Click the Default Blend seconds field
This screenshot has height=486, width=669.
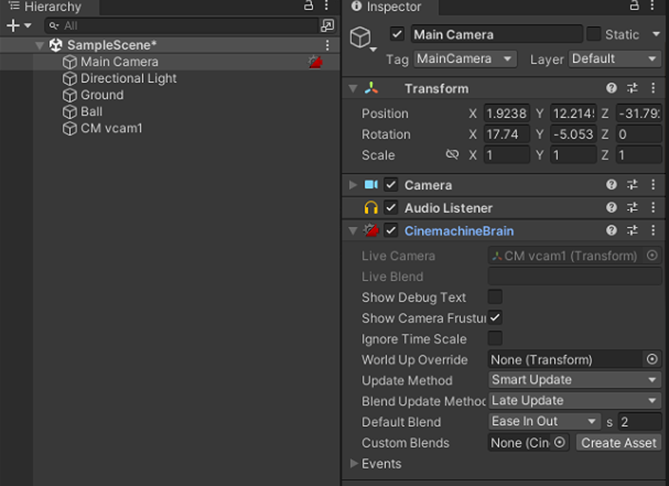(640, 422)
